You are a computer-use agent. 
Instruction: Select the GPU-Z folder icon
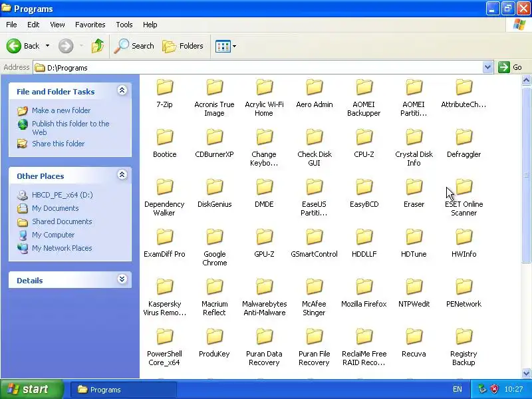point(264,237)
